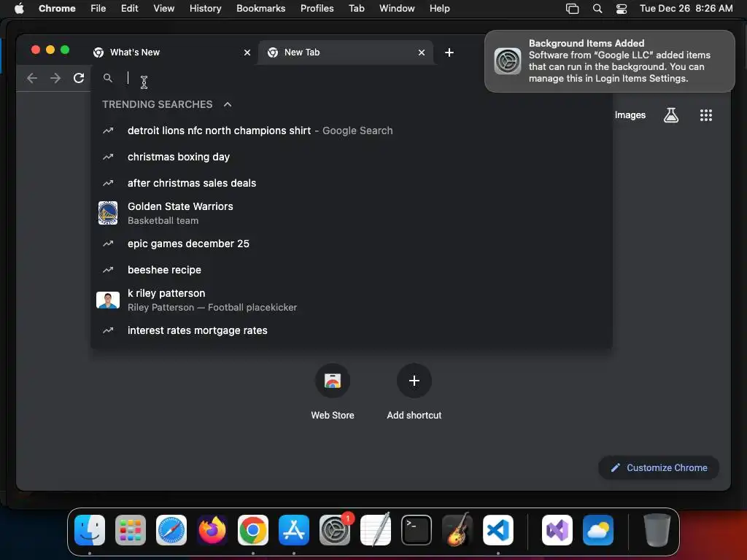The height and width of the screenshot is (560, 747).
Task: Open the Bookmarks menu
Action: click(x=260, y=9)
